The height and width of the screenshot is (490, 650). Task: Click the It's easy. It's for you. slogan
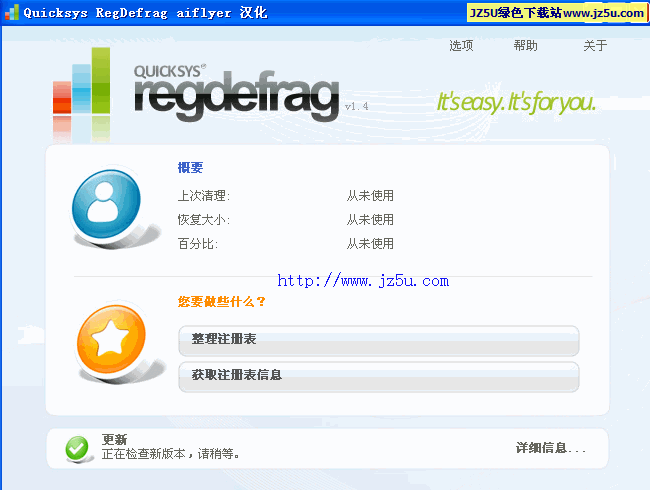pos(516,102)
